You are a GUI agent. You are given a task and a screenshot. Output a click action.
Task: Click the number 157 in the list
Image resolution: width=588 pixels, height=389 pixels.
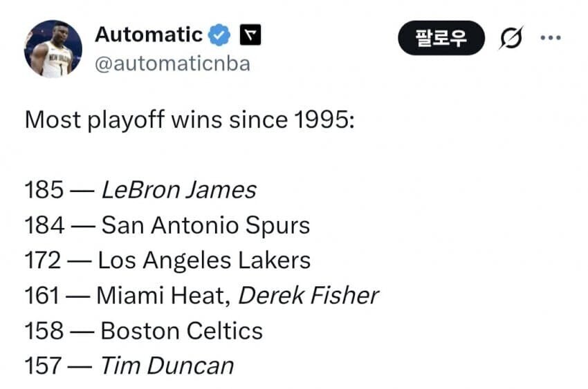(x=43, y=366)
